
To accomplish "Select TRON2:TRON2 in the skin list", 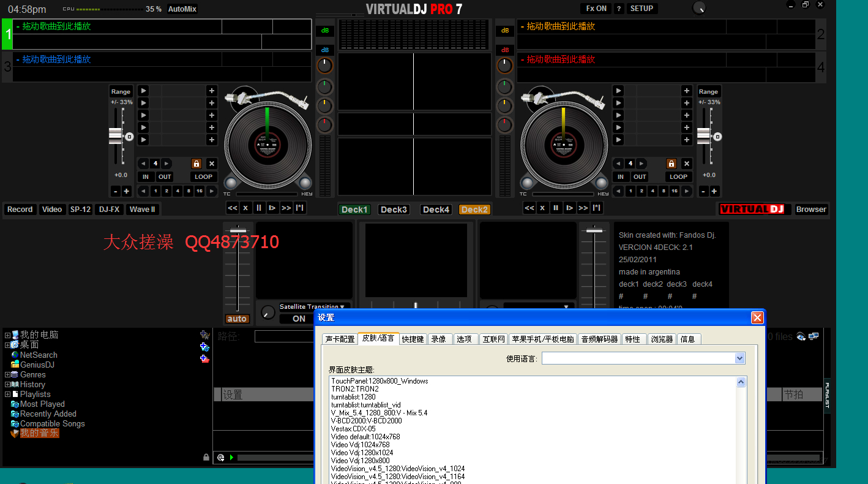I will 355,389.
